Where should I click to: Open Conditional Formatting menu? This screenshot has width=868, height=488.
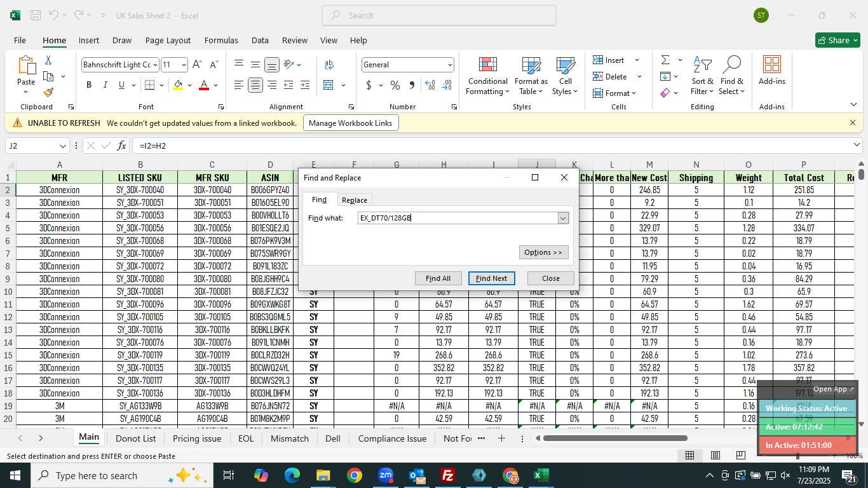(487, 76)
